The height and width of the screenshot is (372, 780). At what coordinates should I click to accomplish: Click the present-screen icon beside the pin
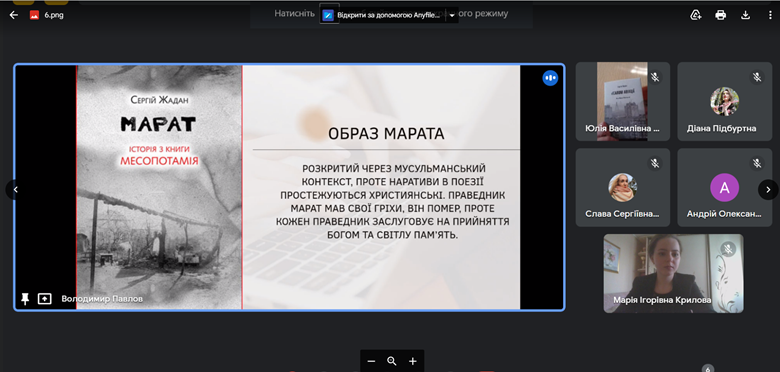tap(45, 298)
